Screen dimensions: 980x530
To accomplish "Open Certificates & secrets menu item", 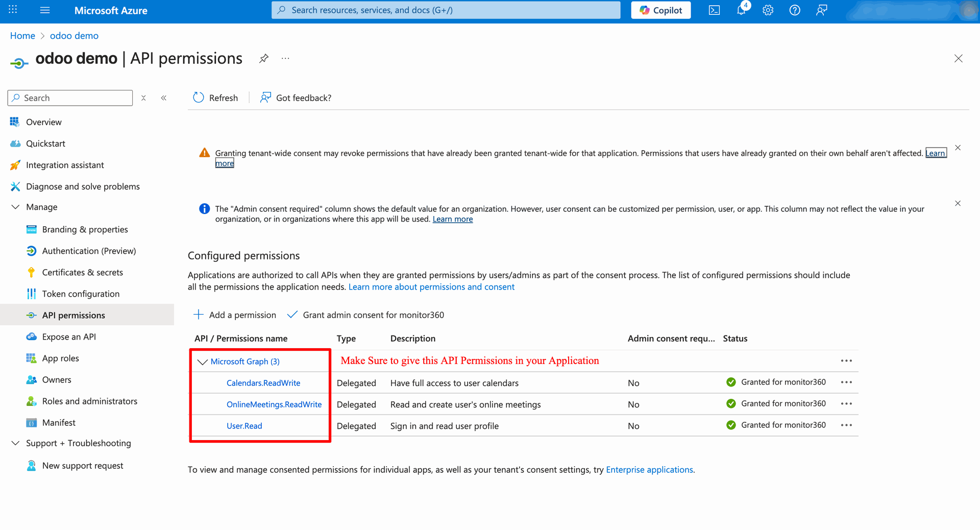I will click(82, 272).
